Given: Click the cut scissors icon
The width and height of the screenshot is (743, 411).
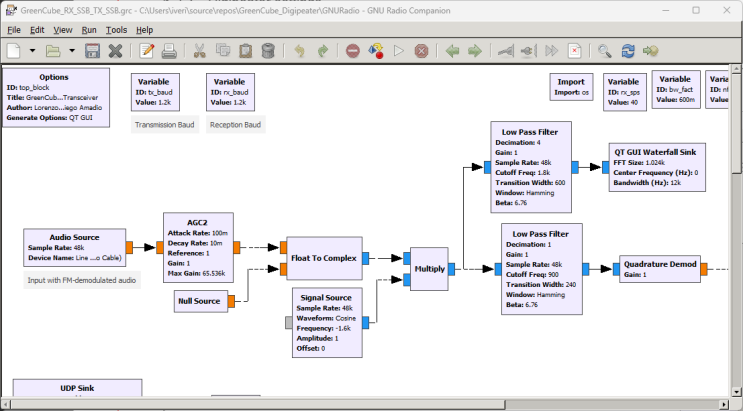Looking at the screenshot, I should (199, 51).
